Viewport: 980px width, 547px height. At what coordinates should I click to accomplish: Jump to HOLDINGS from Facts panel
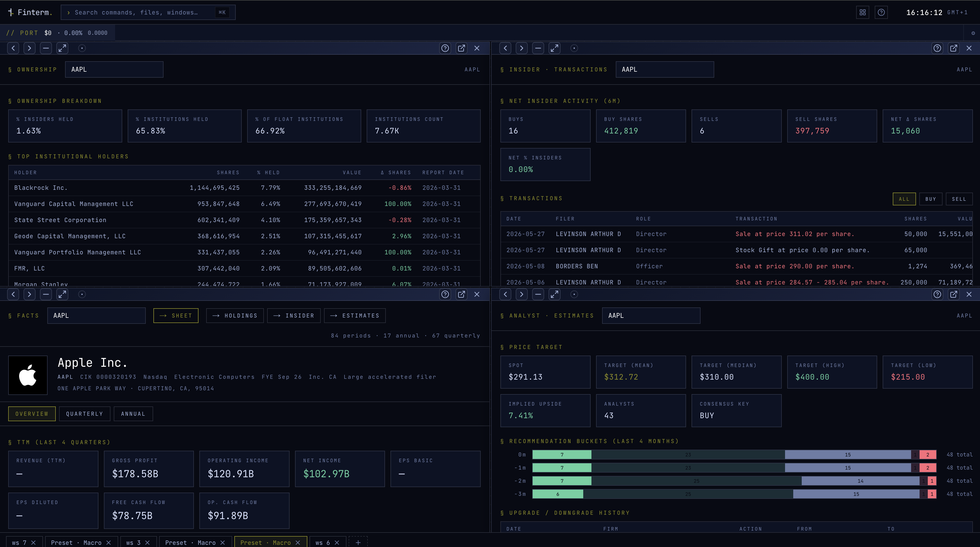tap(235, 316)
